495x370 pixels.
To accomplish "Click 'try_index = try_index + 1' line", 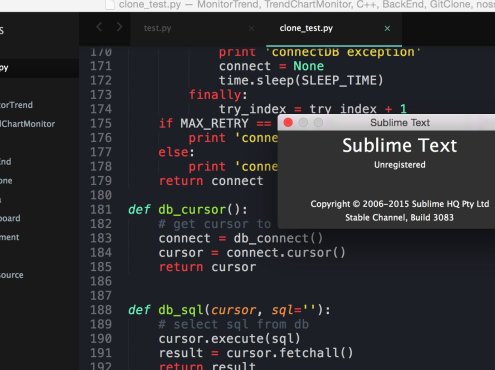I will click(x=313, y=109).
